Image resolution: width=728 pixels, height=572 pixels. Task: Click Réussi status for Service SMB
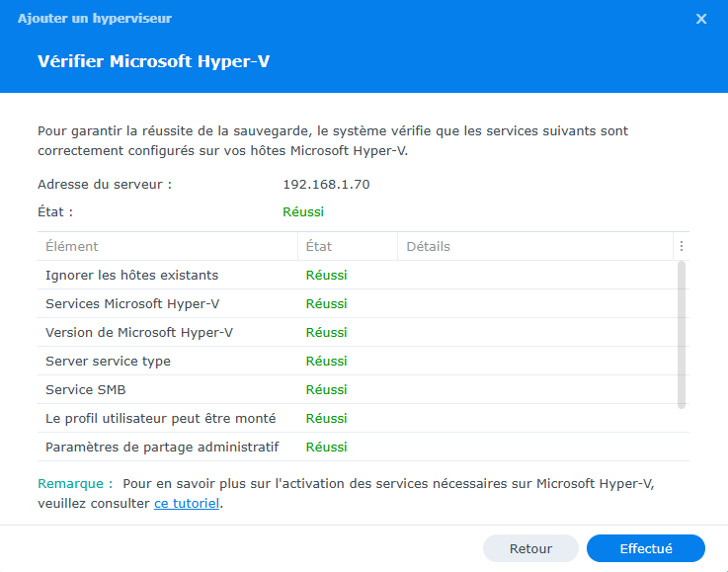pos(326,389)
